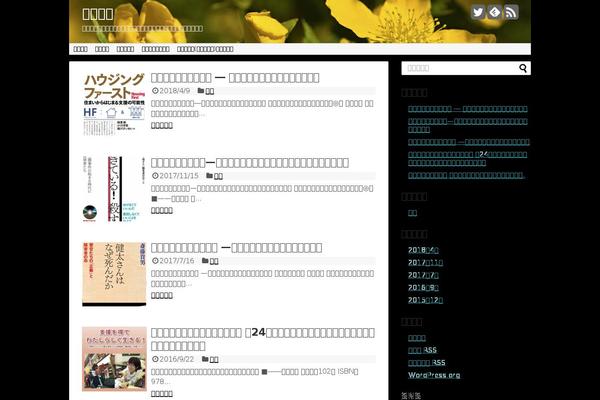Viewport: 600px width, 400px height.
Task: Click read-more link under the 2016/9/22 post
Action: [x=161, y=394]
